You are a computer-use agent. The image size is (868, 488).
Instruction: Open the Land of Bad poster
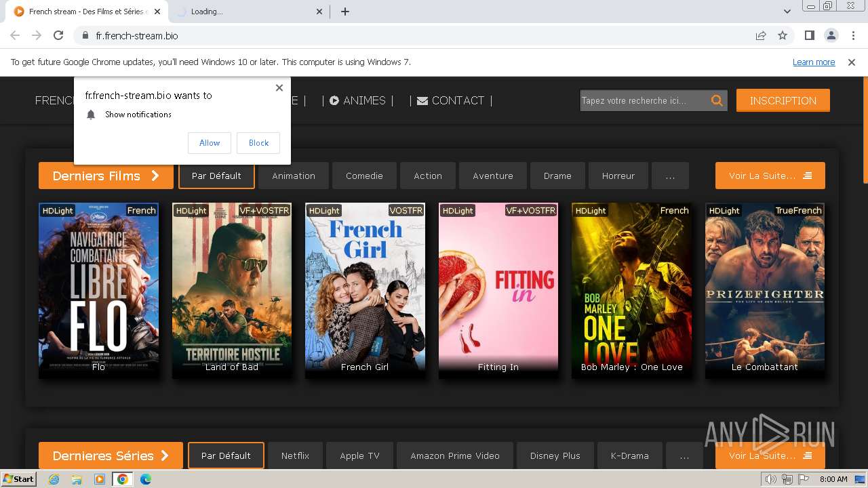[232, 290]
